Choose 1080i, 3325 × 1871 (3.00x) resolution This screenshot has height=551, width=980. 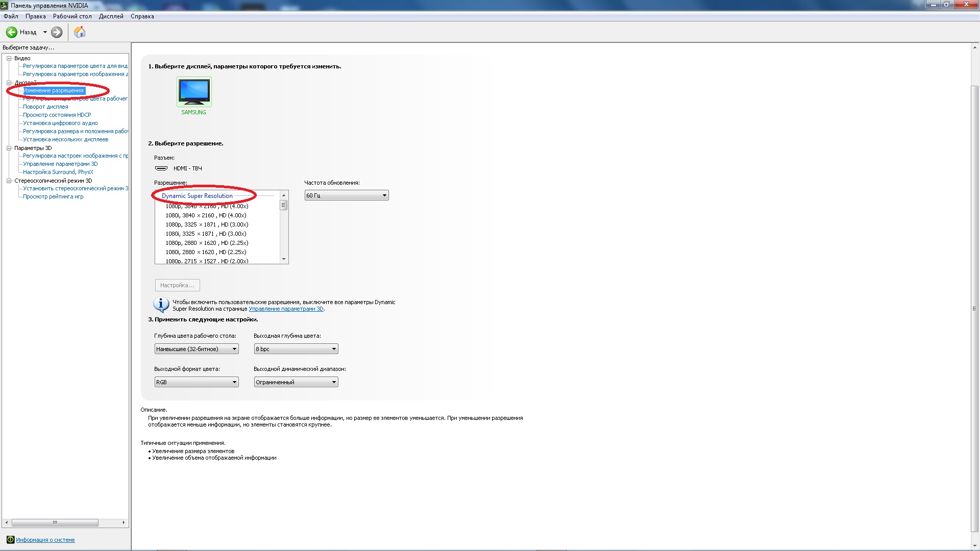point(206,234)
